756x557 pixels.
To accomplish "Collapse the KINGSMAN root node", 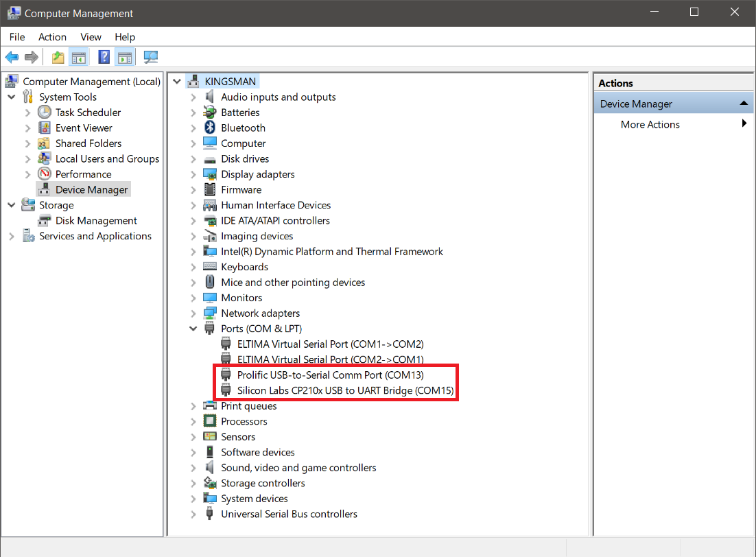I will 177,82.
